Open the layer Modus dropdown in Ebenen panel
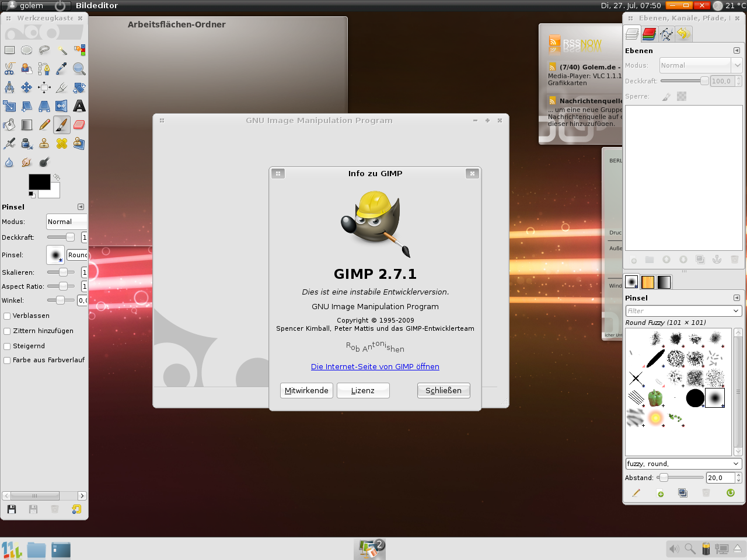The width and height of the screenshot is (747, 560). [x=700, y=65]
